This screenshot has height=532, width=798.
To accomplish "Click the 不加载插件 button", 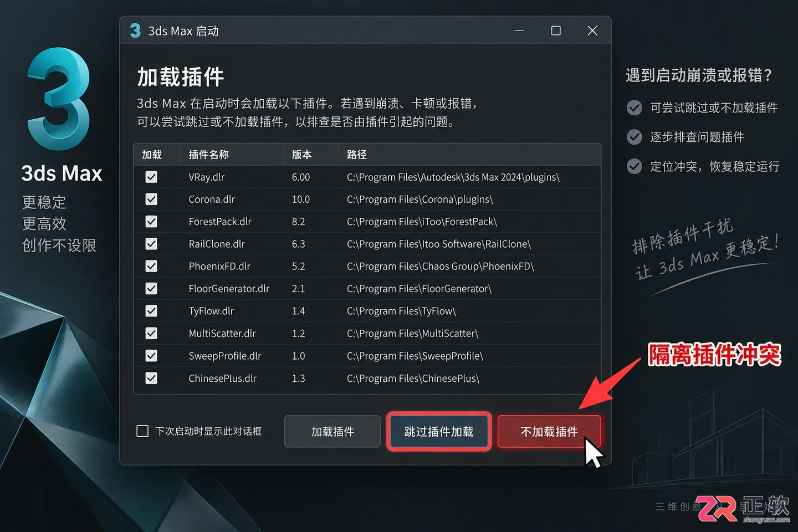I will [549, 432].
